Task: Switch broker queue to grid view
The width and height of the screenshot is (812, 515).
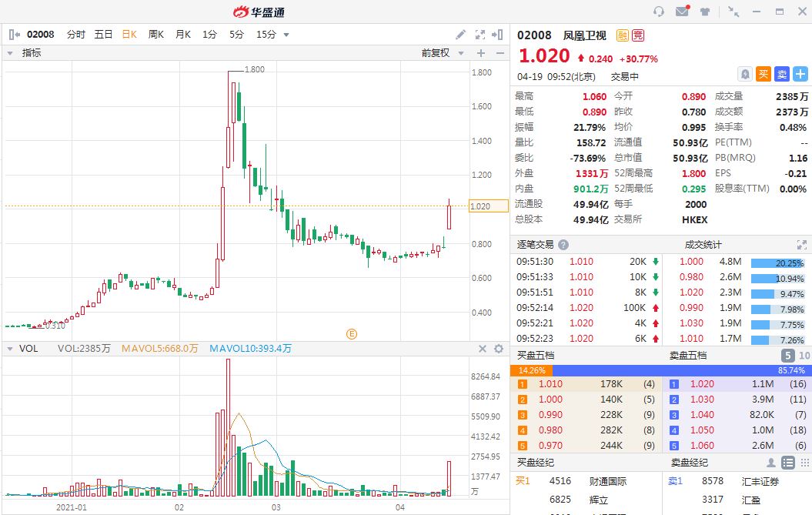Action: (x=804, y=463)
